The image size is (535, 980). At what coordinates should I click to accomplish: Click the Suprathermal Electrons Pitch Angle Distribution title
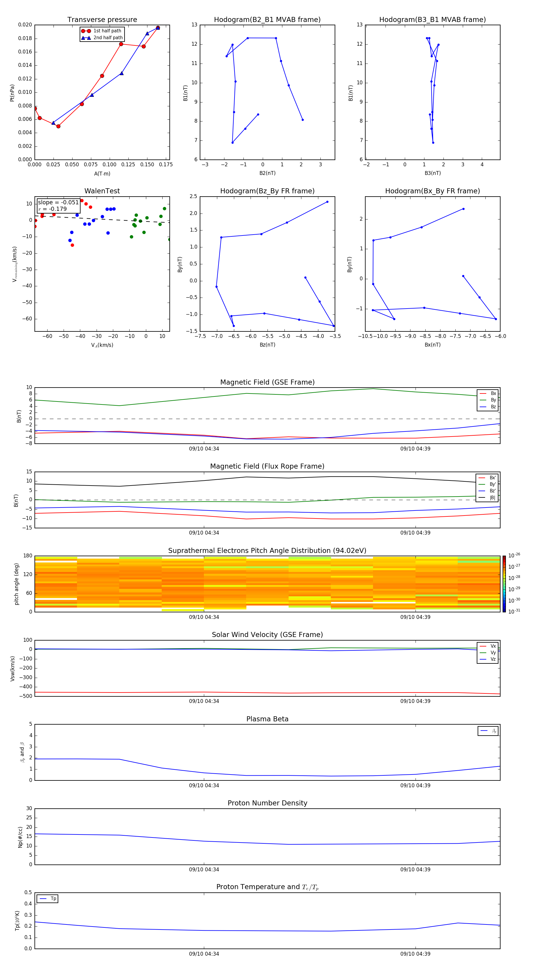tap(267, 551)
